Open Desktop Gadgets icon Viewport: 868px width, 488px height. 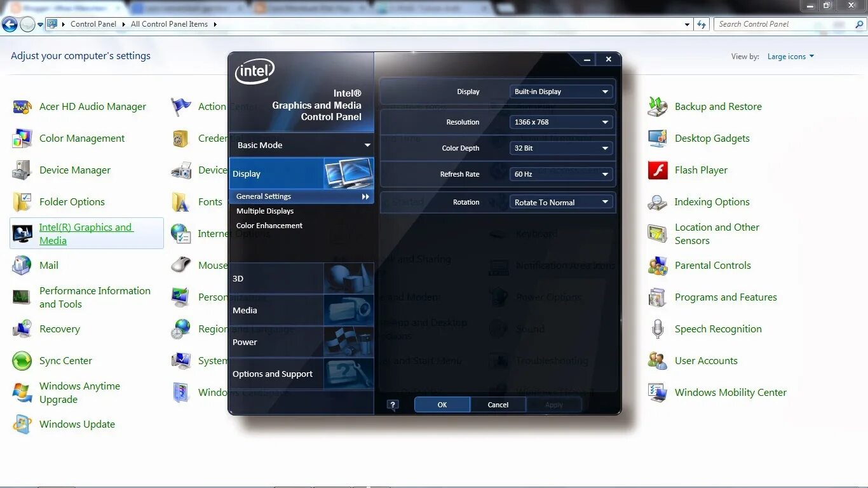tap(658, 139)
